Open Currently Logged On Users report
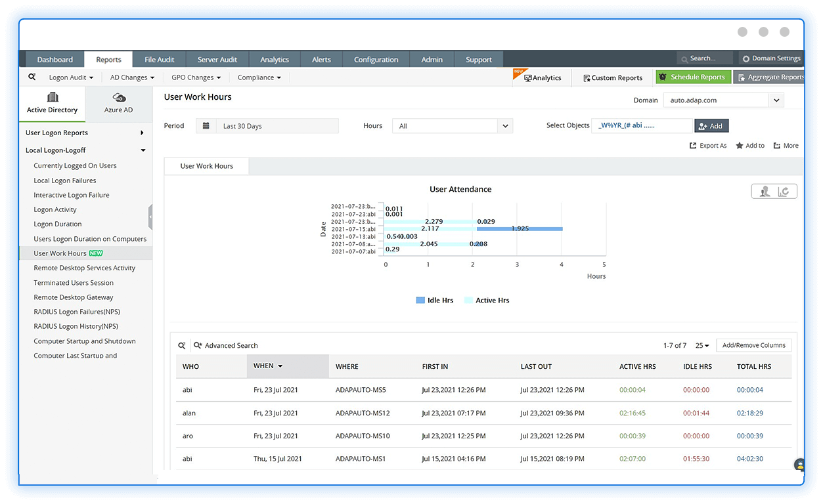823x504 pixels. pos(75,165)
